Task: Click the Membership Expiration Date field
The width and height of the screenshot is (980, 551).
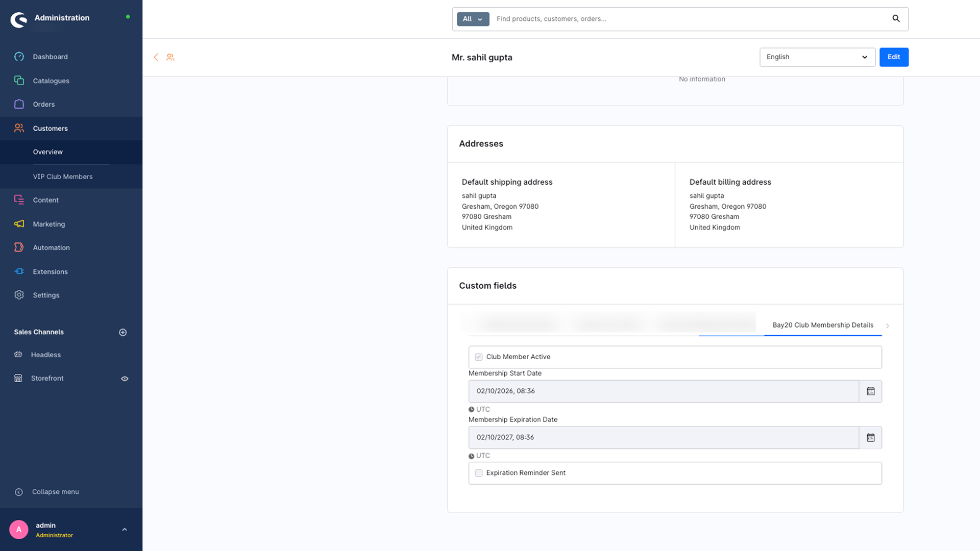Action: click(x=664, y=438)
